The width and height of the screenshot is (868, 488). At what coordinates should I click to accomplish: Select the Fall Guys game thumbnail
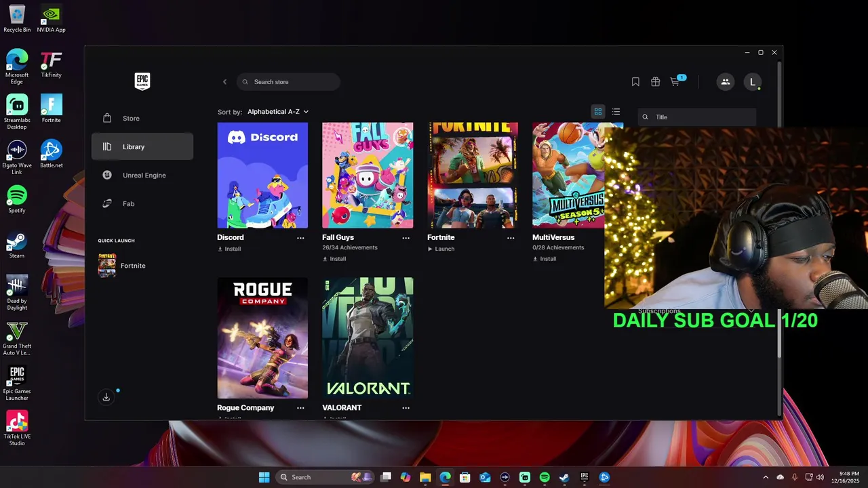pyautogui.click(x=368, y=176)
